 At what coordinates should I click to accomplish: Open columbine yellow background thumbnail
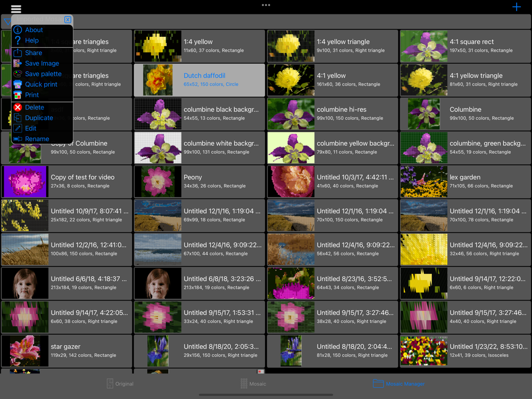tap(291, 148)
